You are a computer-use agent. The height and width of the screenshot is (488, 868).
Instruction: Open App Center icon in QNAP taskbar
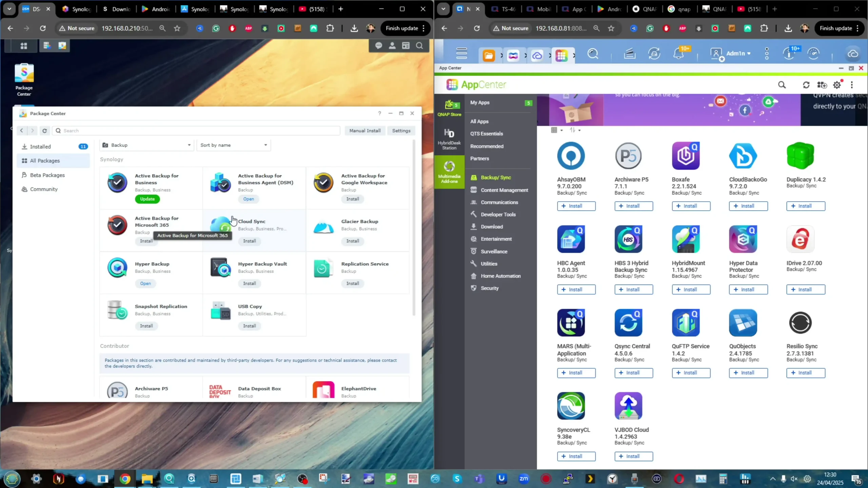[x=561, y=55]
